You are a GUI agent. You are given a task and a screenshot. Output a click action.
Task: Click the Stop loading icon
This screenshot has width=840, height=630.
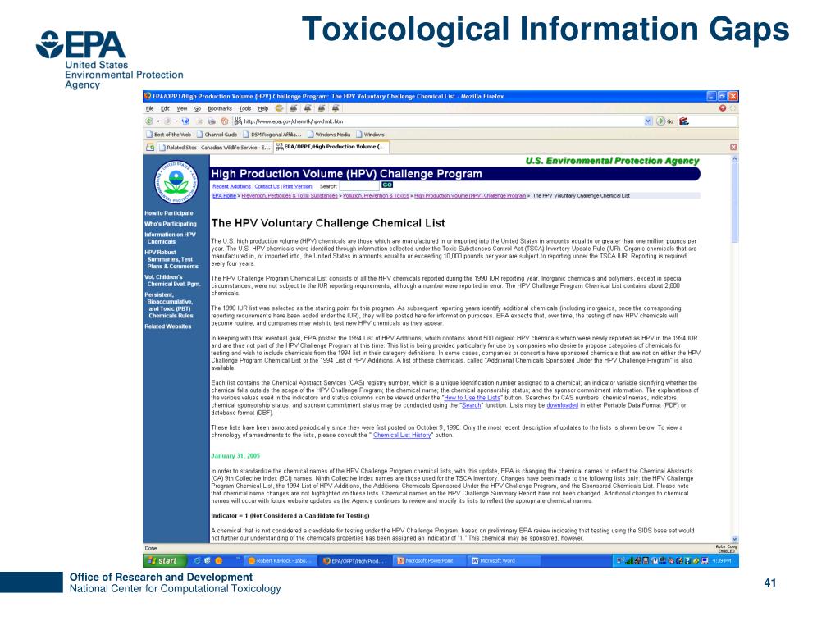point(200,121)
